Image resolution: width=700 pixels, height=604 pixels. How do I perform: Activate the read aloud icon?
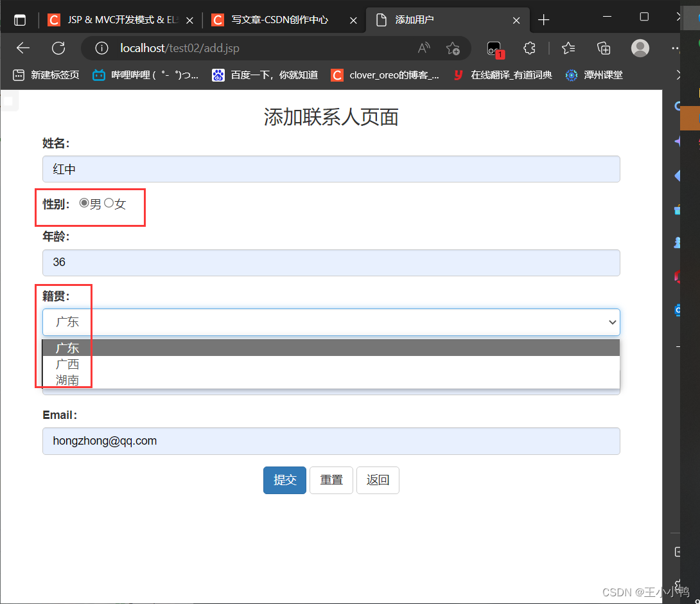tap(424, 48)
